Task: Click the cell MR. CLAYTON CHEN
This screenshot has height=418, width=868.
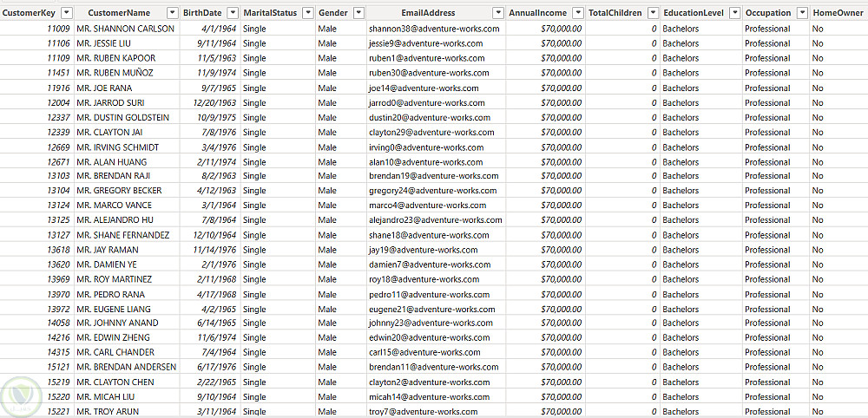Action: coord(128,382)
